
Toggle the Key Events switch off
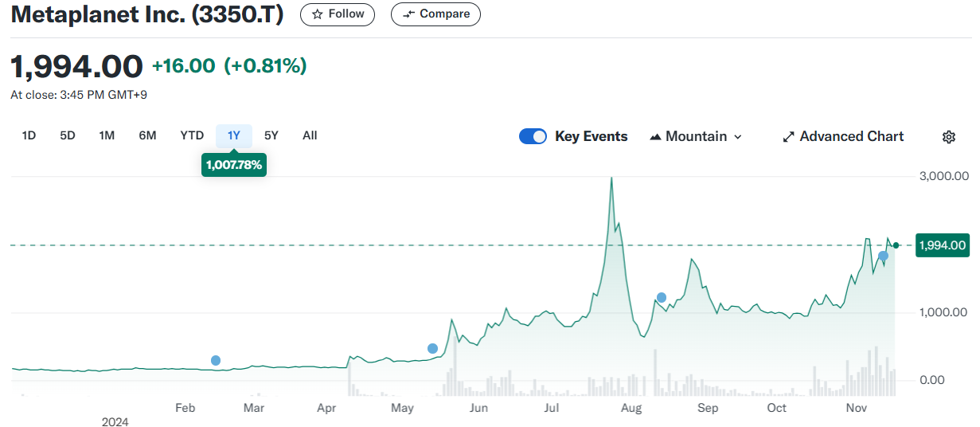point(533,136)
